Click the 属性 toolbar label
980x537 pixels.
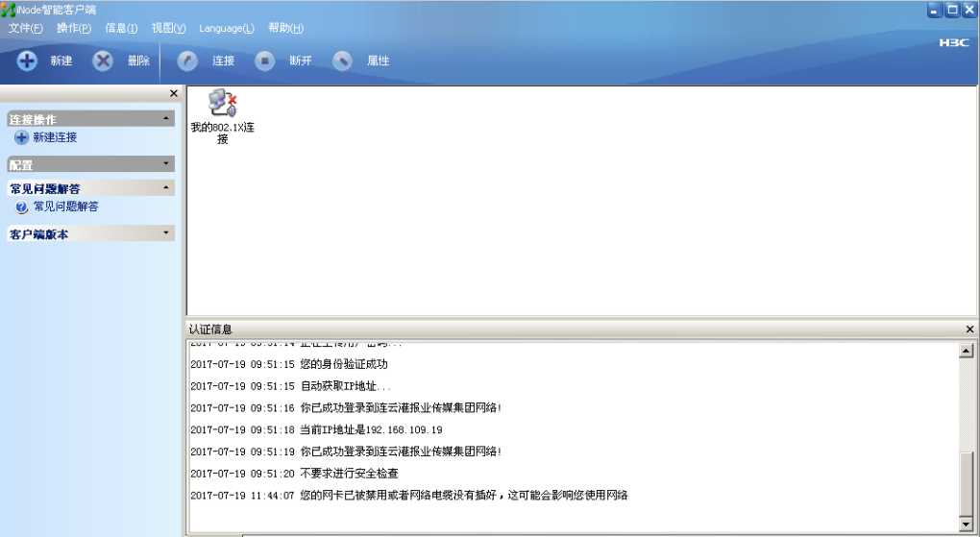[379, 61]
